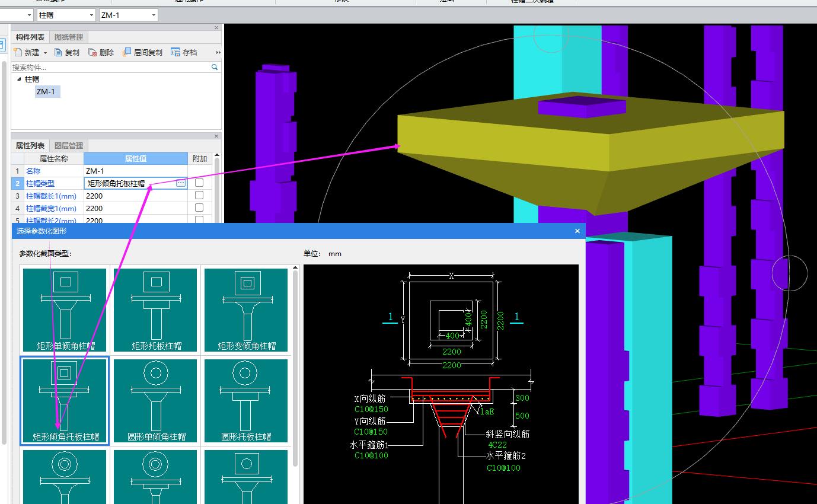This screenshot has height=504, width=817.
Task: Collapse the 柱帽 tree node
Action: (x=19, y=79)
